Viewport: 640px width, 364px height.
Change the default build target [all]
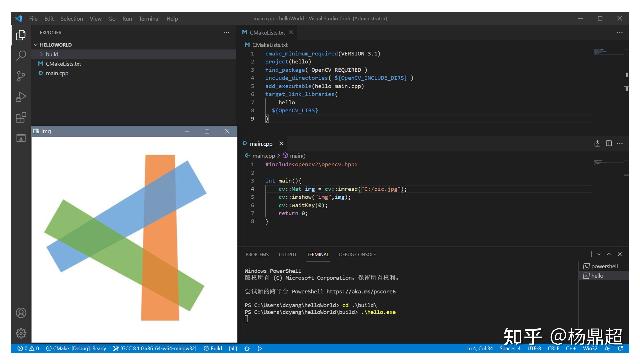[x=233, y=348]
